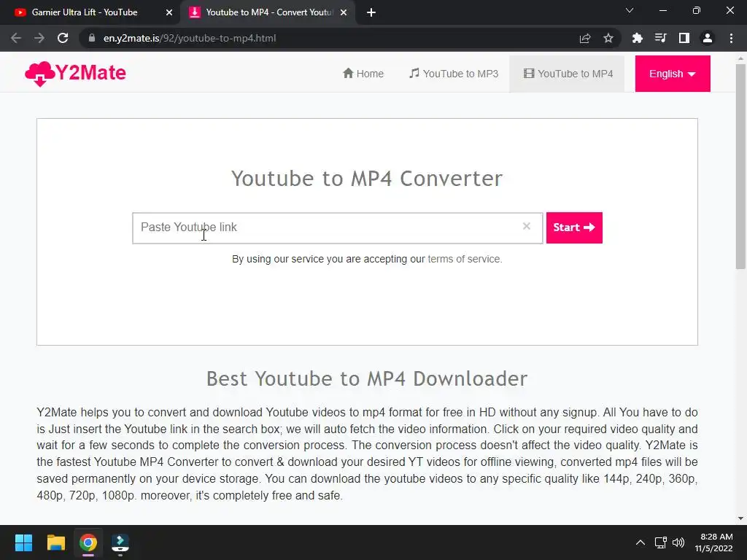The width and height of the screenshot is (747, 560).
Task: Click scrollbar down arrow
Action: coord(740,518)
